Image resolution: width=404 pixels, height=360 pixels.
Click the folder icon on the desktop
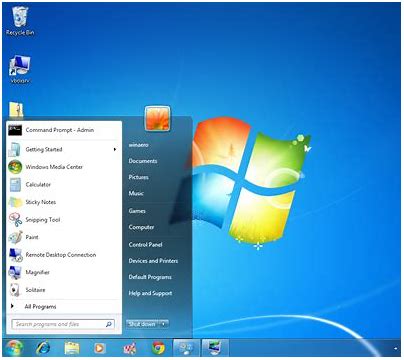pyautogui.click(x=16, y=110)
